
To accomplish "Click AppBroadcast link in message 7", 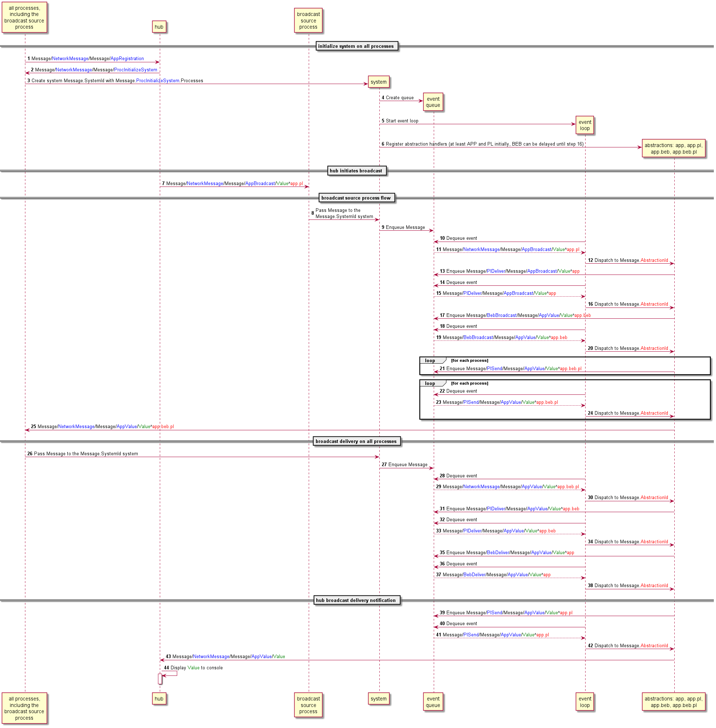I will click(260, 184).
